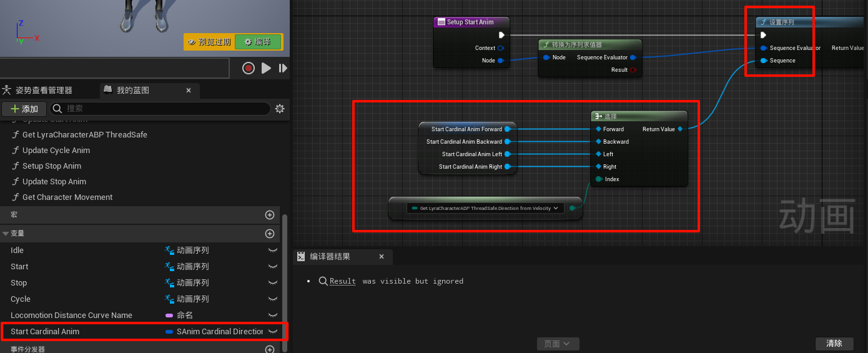Click the Context pin on Setup Start Anim
The image size is (868, 353).
pos(500,48)
